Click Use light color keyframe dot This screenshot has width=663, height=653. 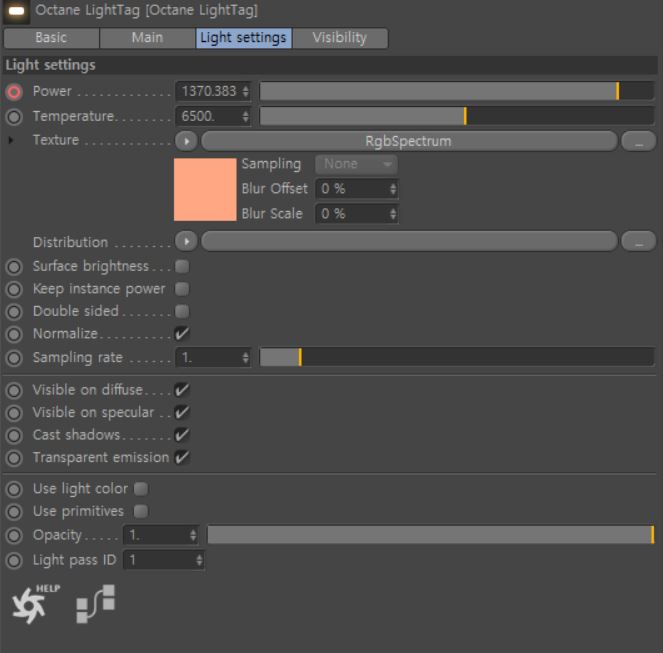14,489
